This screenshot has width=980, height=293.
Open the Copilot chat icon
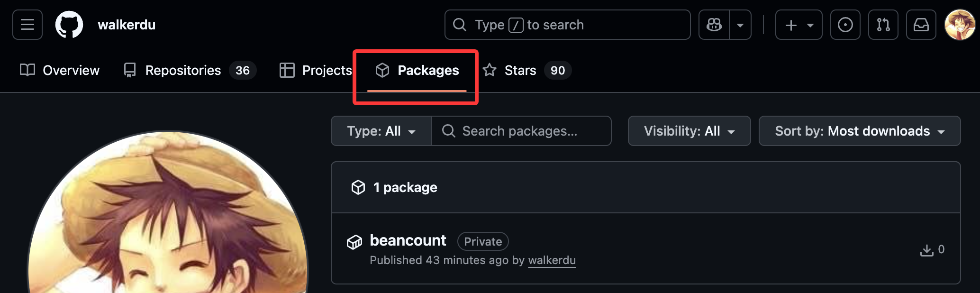tap(714, 25)
